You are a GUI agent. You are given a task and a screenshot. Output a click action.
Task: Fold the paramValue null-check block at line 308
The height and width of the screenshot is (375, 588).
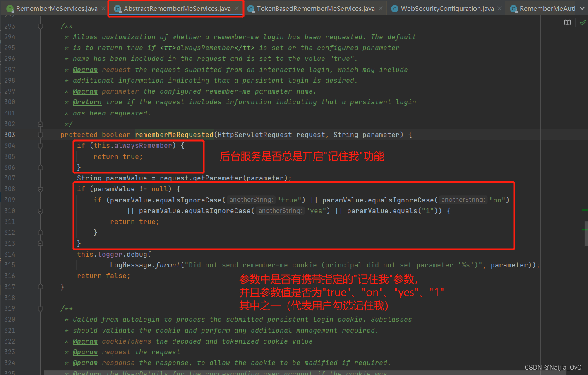pyautogui.click(x=41, y=189)
